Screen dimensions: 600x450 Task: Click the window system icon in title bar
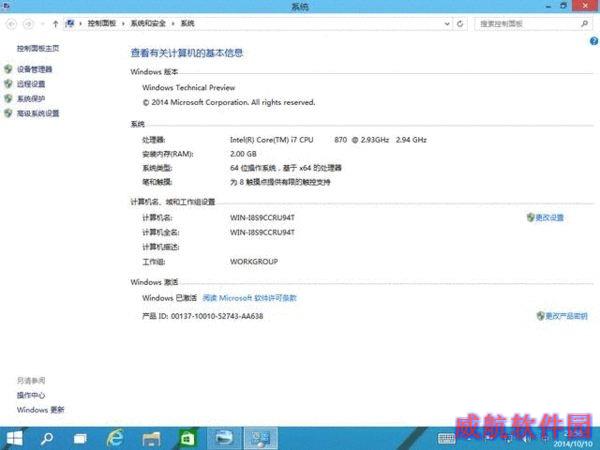(7, 6)
